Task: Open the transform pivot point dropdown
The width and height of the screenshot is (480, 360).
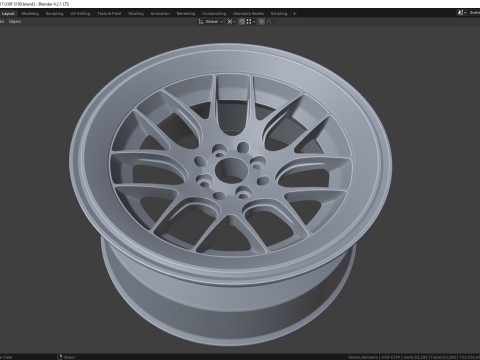Action: 231,22
